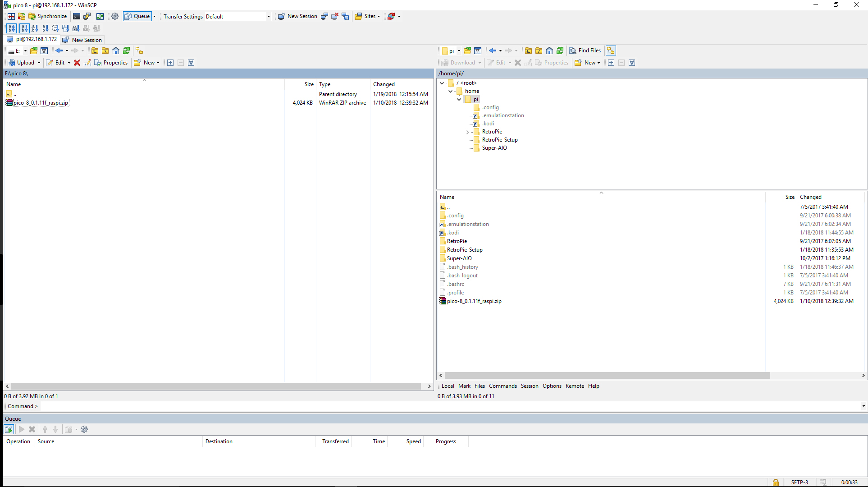This screenshot has height=487, width=868.
Task: Collapse the home tree node
Action: 450,91
